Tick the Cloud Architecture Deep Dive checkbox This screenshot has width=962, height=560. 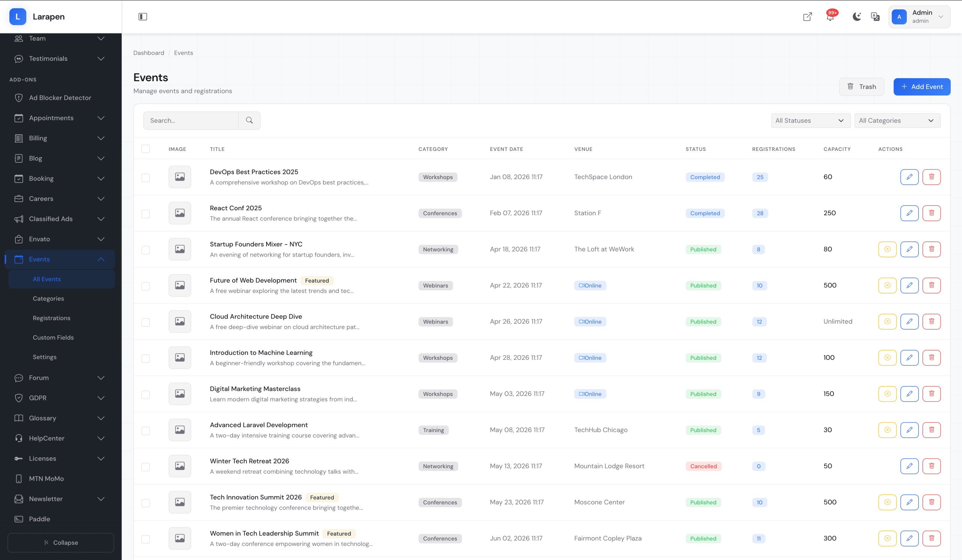tap(145, 322)
